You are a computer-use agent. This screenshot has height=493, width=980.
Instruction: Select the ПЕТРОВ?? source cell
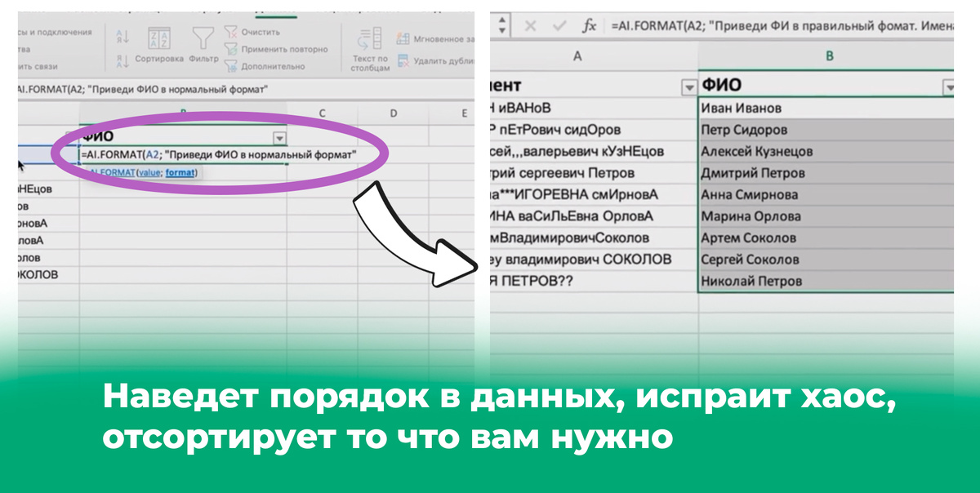point(594,281)
